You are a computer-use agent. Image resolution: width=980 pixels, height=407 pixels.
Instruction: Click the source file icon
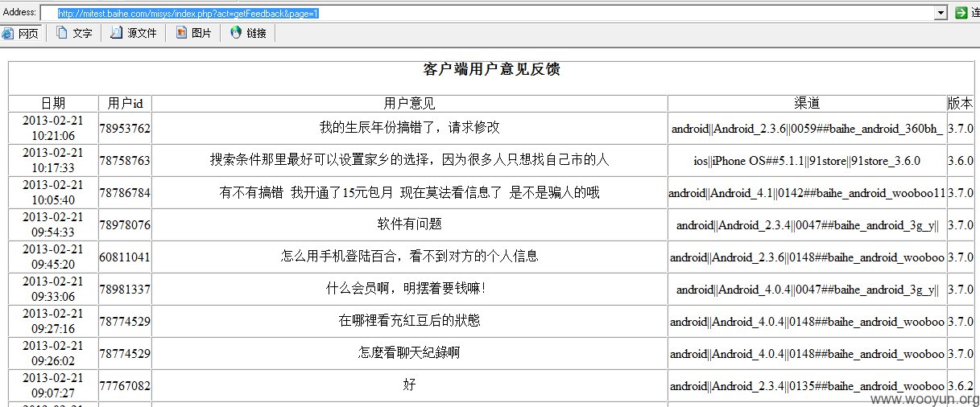pyautogui.click(x=116, y=33)
